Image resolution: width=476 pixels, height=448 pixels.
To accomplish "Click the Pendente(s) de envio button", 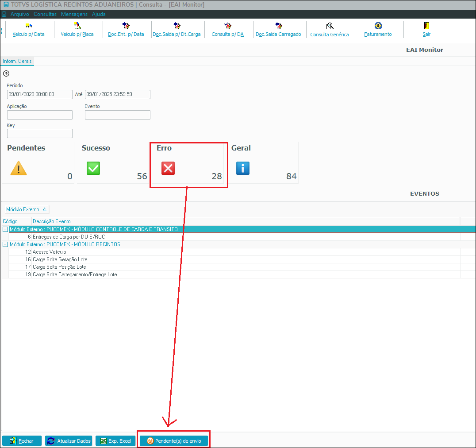I will point(174,441).
